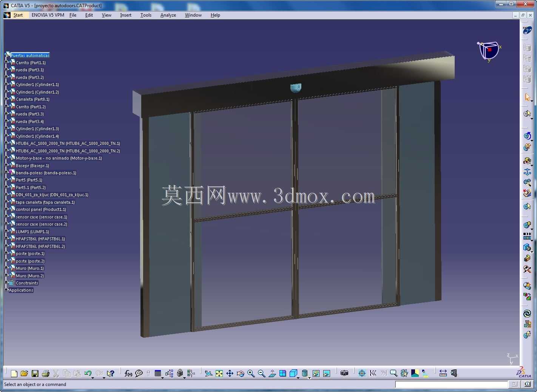This screenshot has width=537, height=392.
Task: Capture image with the camera icon
Action: (x=344, y=374)
